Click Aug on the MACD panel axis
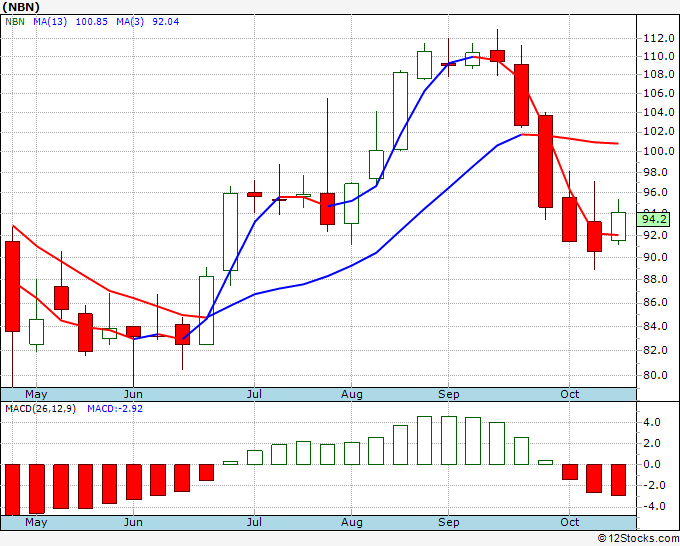This screenshot has width=680, height=546. pyautogui.click(x=351, y=522)
